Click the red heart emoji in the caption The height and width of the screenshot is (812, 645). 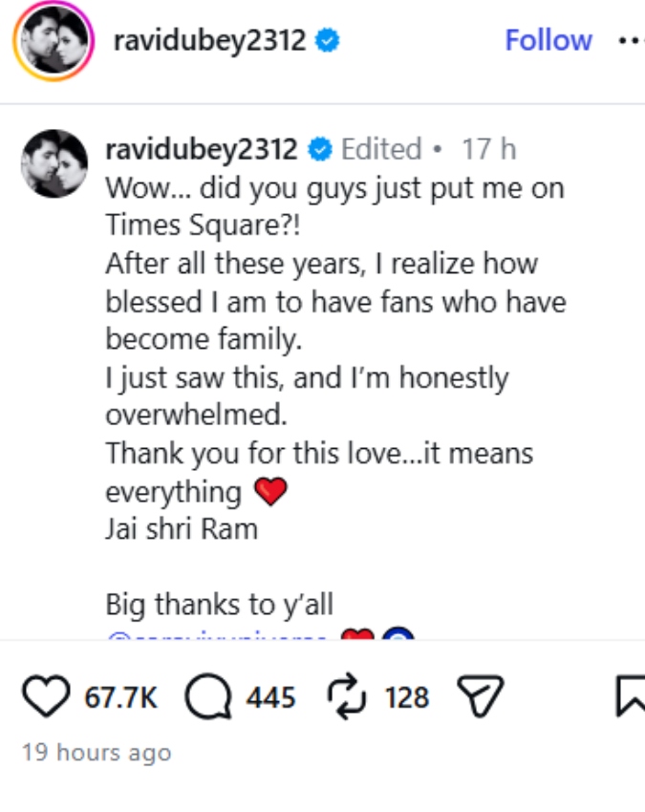[x=271, y=492]
